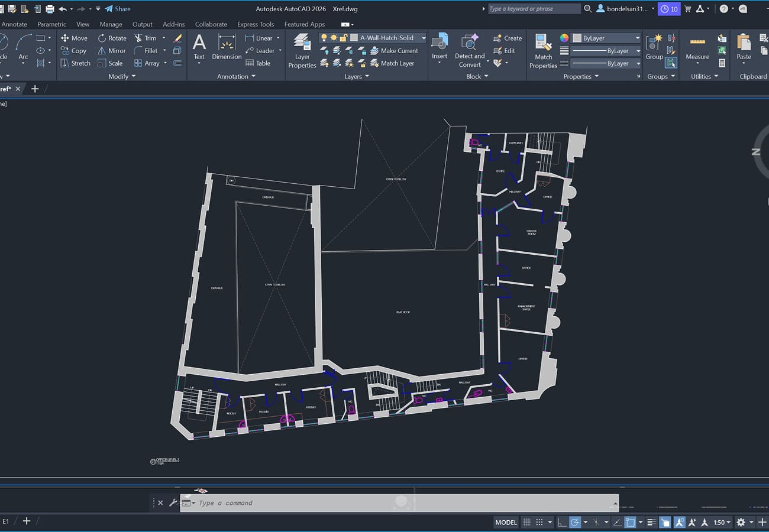769x532 pixels.
Task: Click the Table annotation tool
Action: tap(258, 63)
